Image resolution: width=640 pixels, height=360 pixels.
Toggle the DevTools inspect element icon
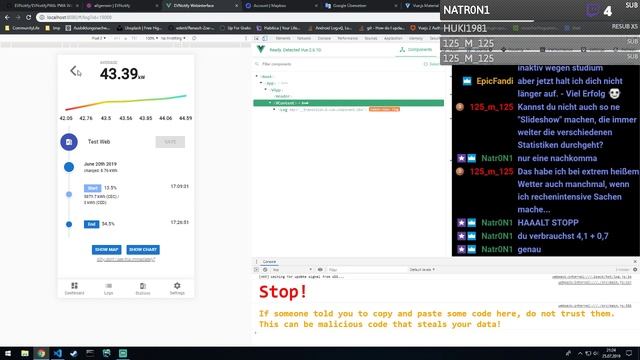point(257,38)
